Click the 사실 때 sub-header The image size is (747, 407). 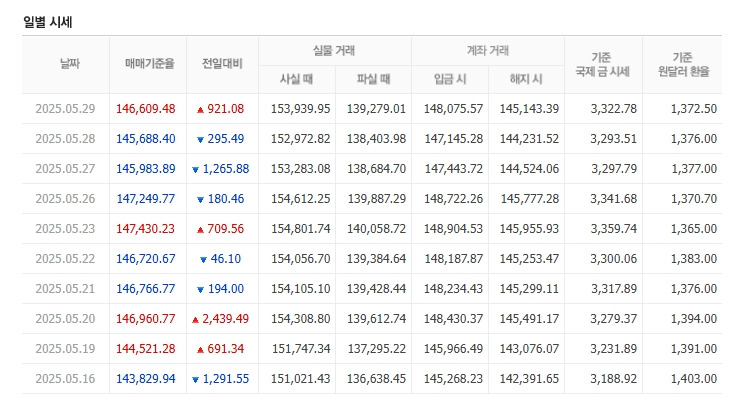[296, 79]
